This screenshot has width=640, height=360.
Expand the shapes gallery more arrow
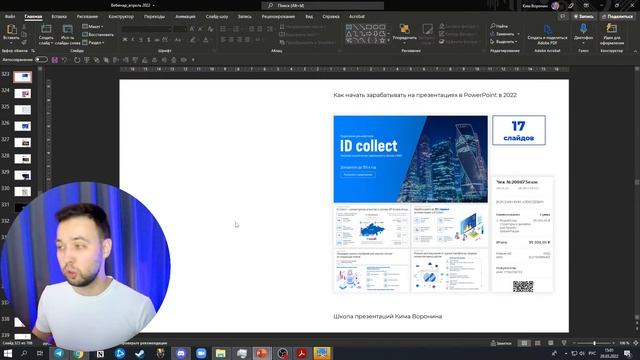(x=389, y=41)
